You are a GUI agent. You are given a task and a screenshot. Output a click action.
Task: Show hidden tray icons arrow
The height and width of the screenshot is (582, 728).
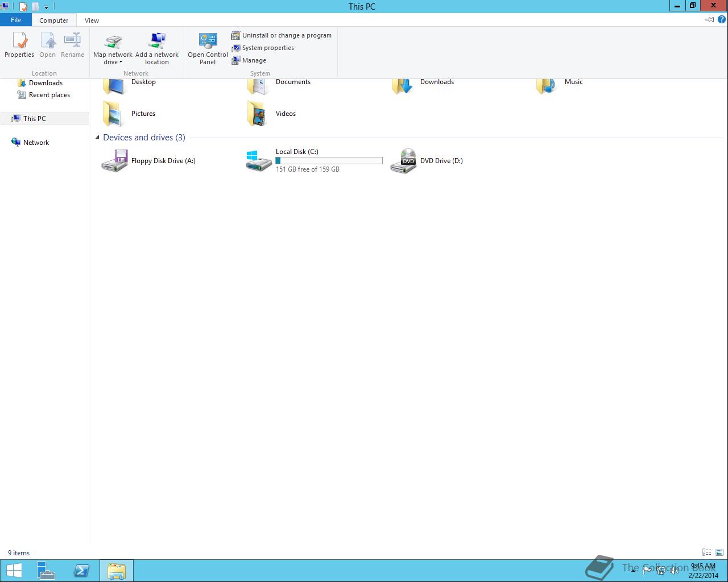click(633, 571)
